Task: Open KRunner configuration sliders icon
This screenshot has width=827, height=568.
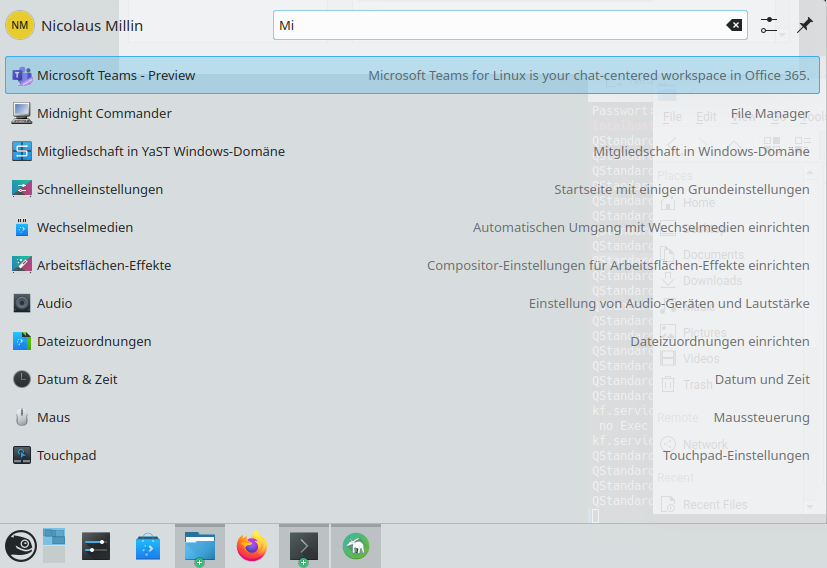Action: click(x=769, y=25)
